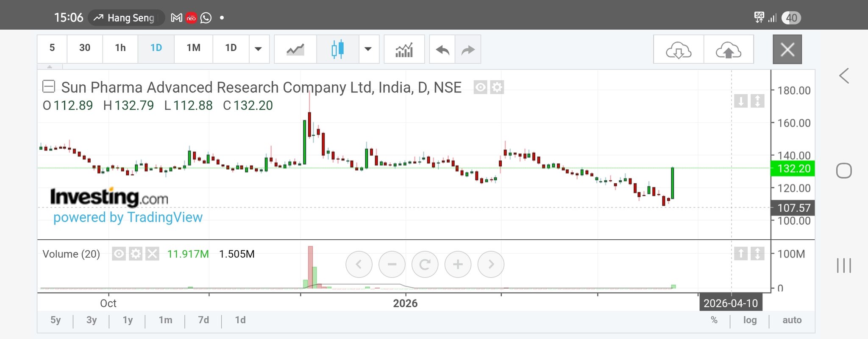Toggle visibility of the Volume indicator

(119, 254)
